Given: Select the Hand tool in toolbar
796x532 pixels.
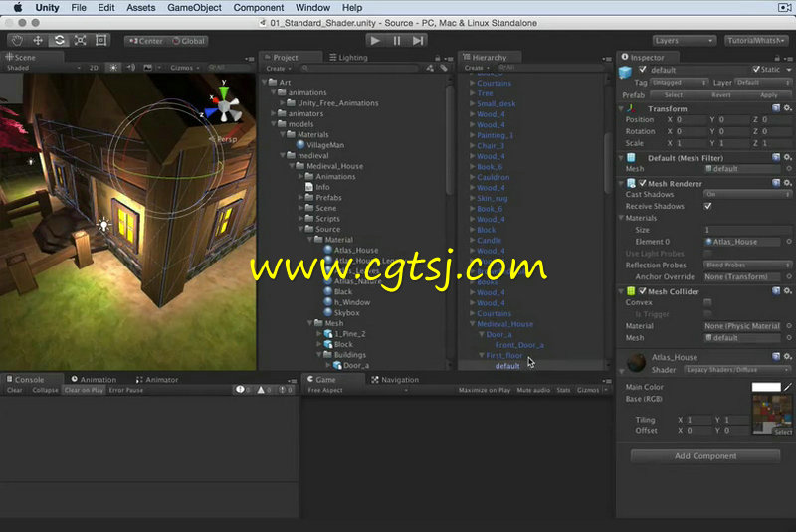Looking at the screenshot, I should click(x=17, y=40).
